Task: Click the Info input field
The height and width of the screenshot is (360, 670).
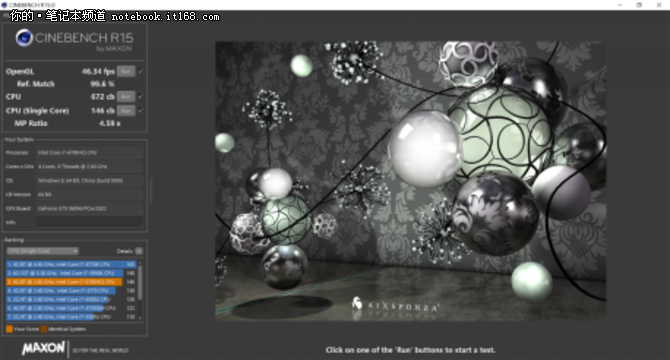Action: [89, 222]
